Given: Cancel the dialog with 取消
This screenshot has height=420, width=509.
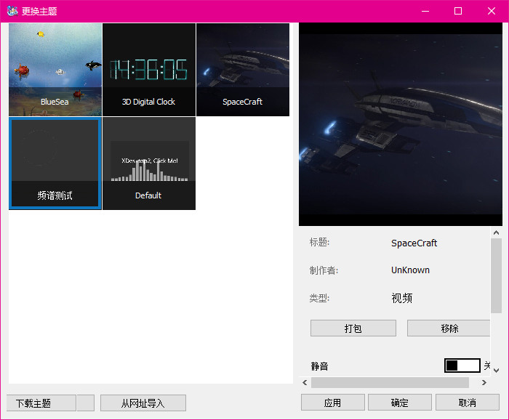Looking at the screenshot, I should 467,403.
